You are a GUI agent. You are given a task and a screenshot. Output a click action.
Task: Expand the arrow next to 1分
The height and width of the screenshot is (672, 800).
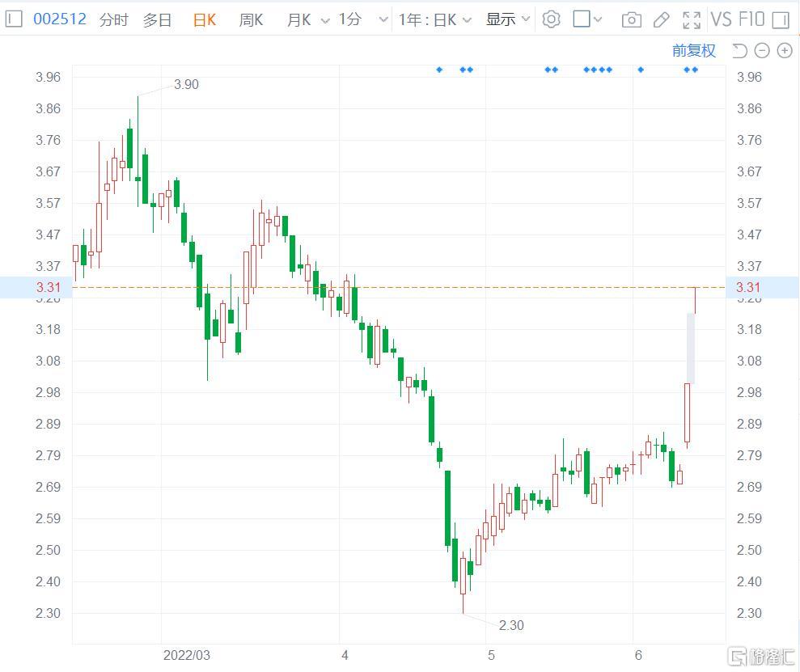pos(383,20)
